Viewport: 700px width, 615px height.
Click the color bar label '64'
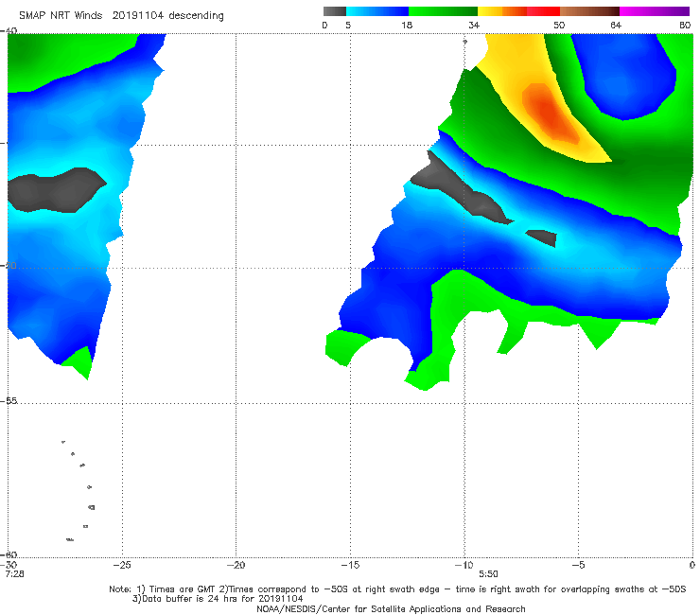[x=616, y=25]
